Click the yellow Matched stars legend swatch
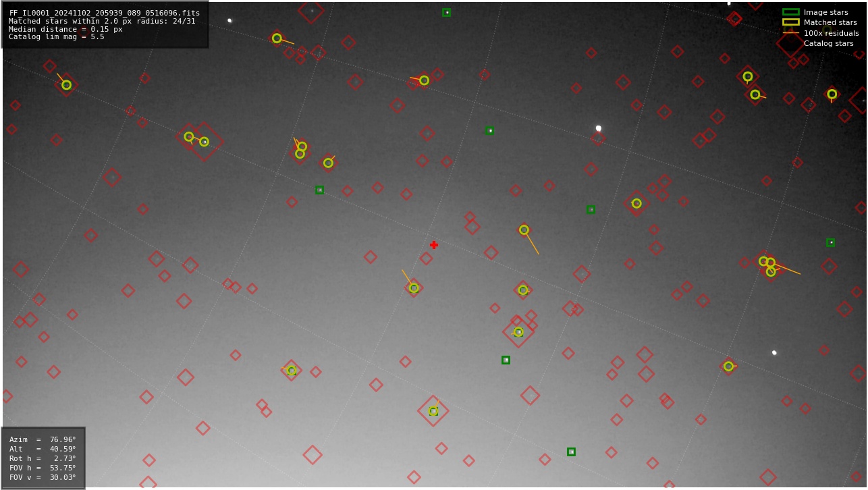 [791, 22]
